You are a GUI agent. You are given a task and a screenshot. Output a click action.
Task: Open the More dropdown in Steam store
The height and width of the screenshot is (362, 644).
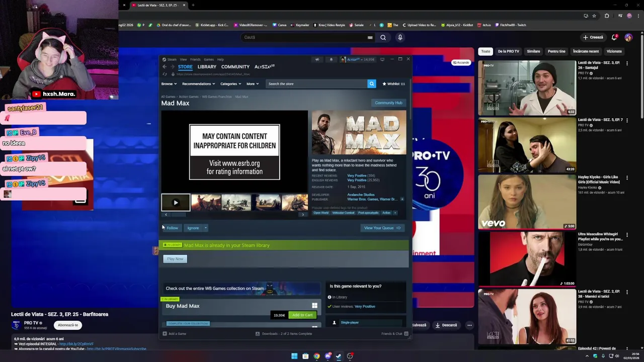point(253,83)
